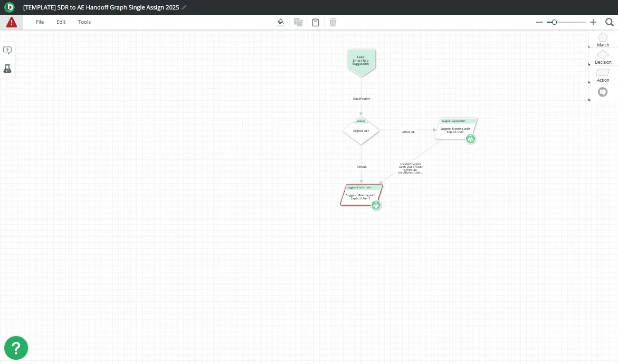
Task: Open the search magnifier icon
Action: (609, 22)
